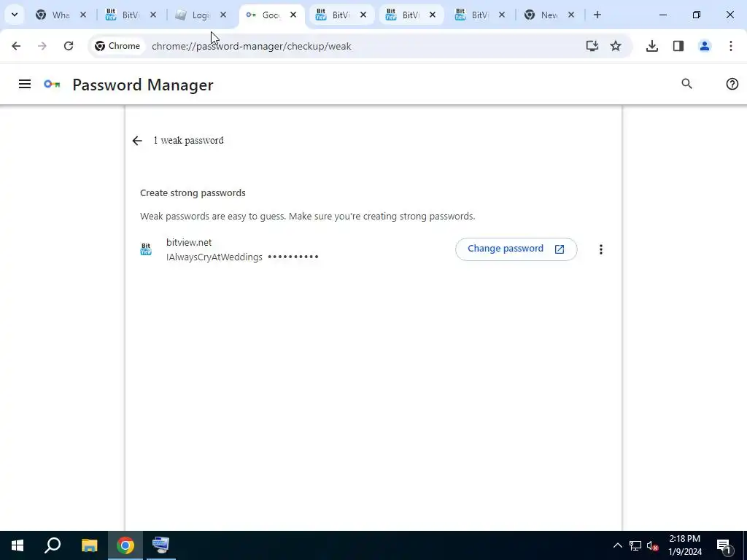Go forward using the browser forward arrow
The image size is (747, 560).
(42, 46)
